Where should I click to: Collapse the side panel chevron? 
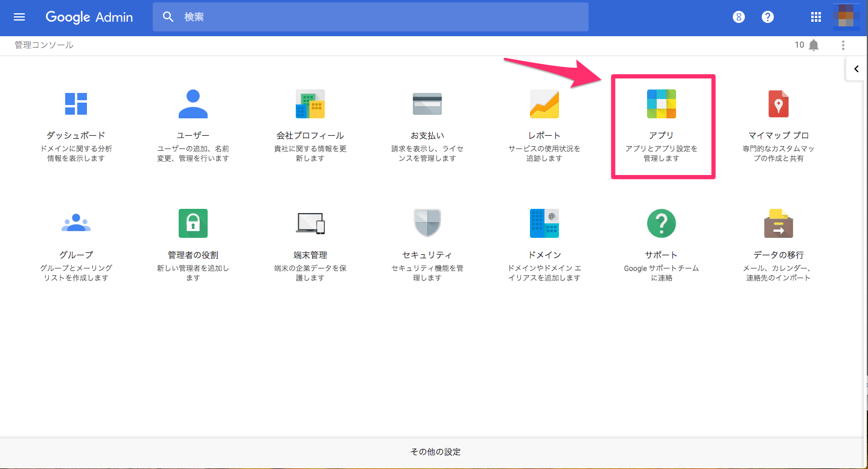857,69
